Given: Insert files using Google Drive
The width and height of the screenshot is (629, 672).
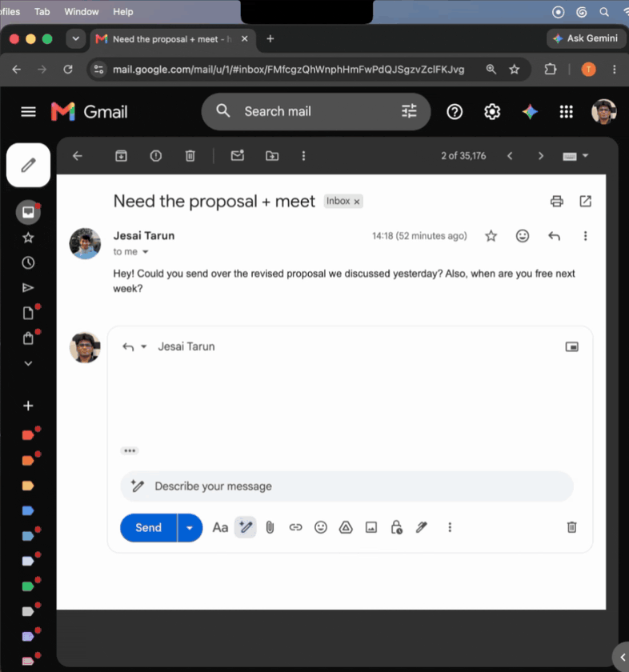Looking at the screenshot, I should pos(346,527).
